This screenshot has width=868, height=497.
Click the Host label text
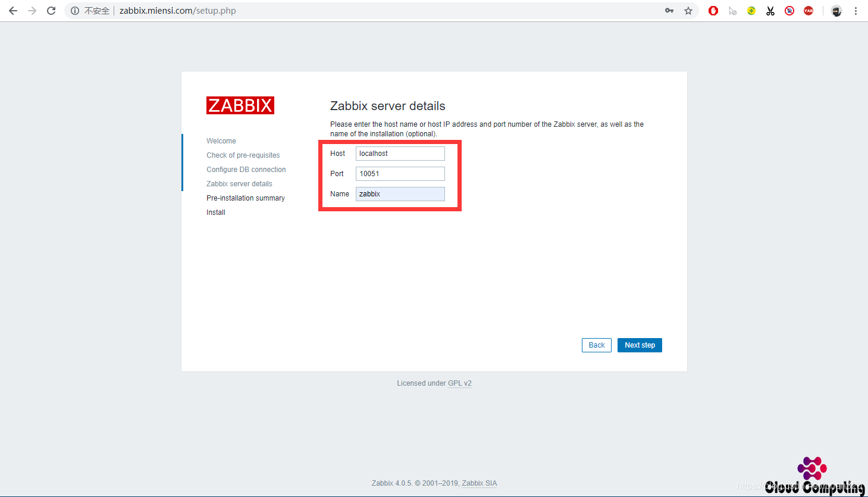click(x=338, y=154)
